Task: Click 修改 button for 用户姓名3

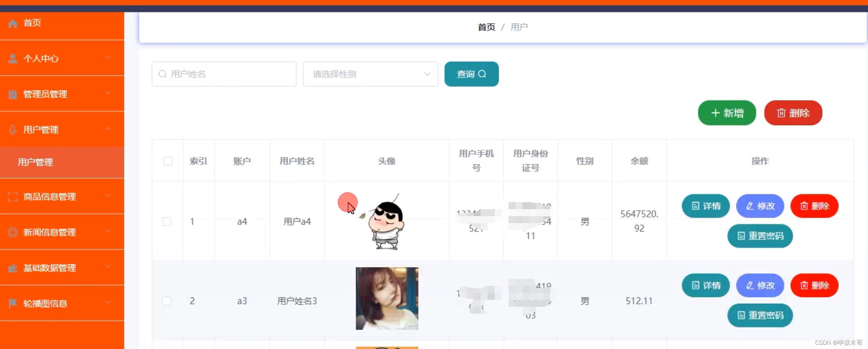Action: [x=760, y=286]
